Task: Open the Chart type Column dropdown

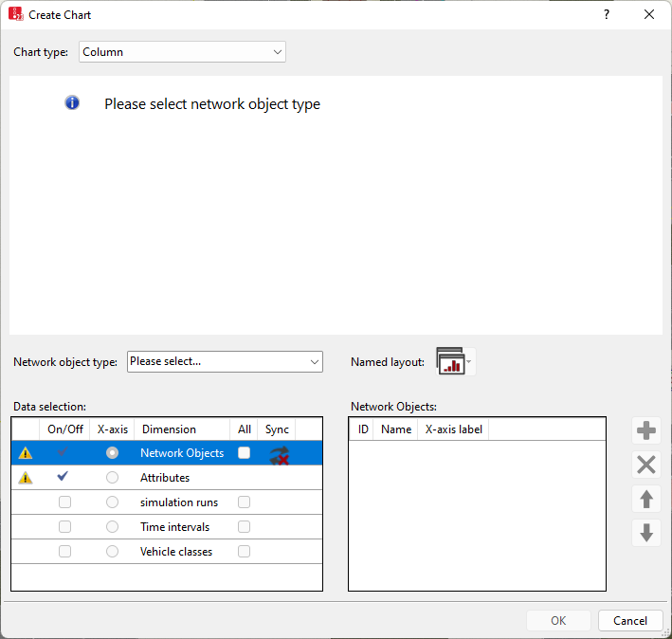Action: pyautogui.click(x=182, y=52)
